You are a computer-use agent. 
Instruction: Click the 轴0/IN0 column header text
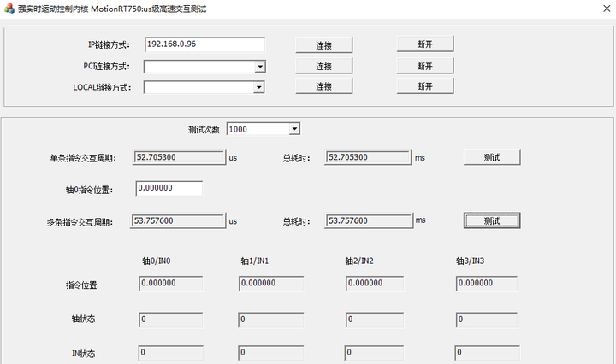tap(157, 261)
